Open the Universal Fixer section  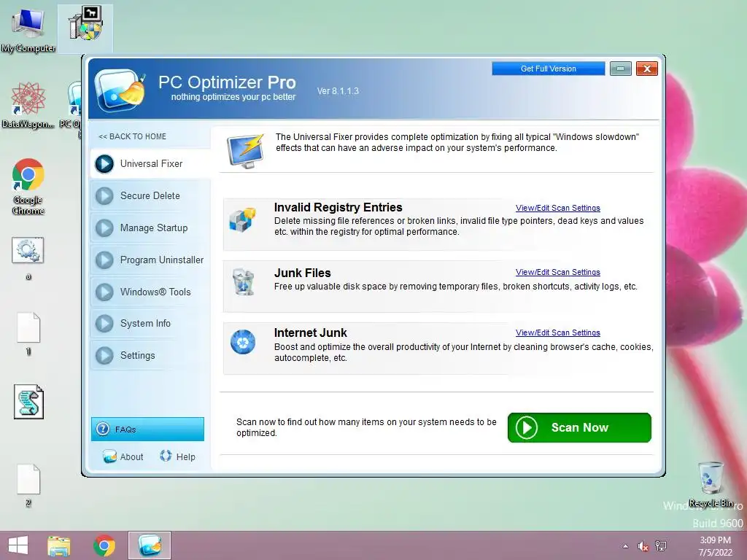point(150,164)
